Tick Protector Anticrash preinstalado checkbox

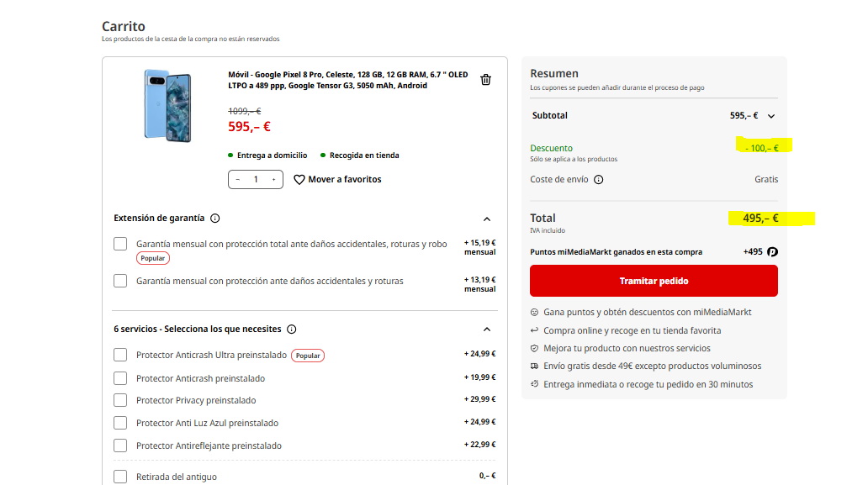[120, 378]
